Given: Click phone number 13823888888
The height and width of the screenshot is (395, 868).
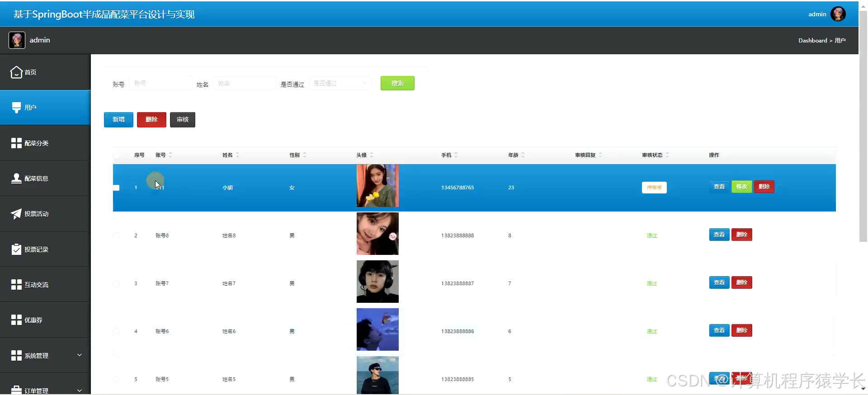Looking at the screenshot, I should point(458,235).
